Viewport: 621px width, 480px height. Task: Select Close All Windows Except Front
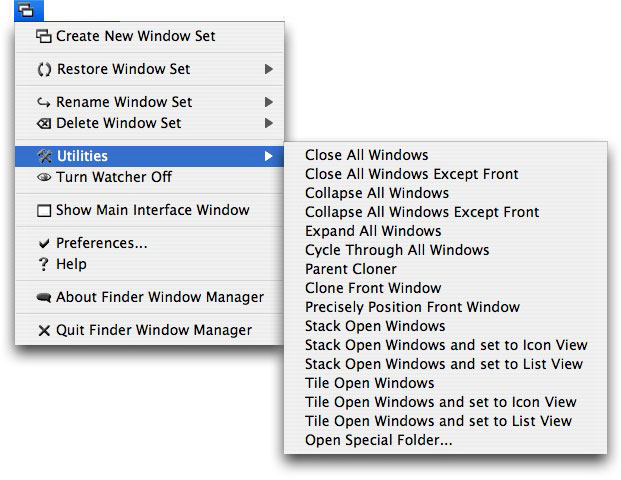click(446, 174)
